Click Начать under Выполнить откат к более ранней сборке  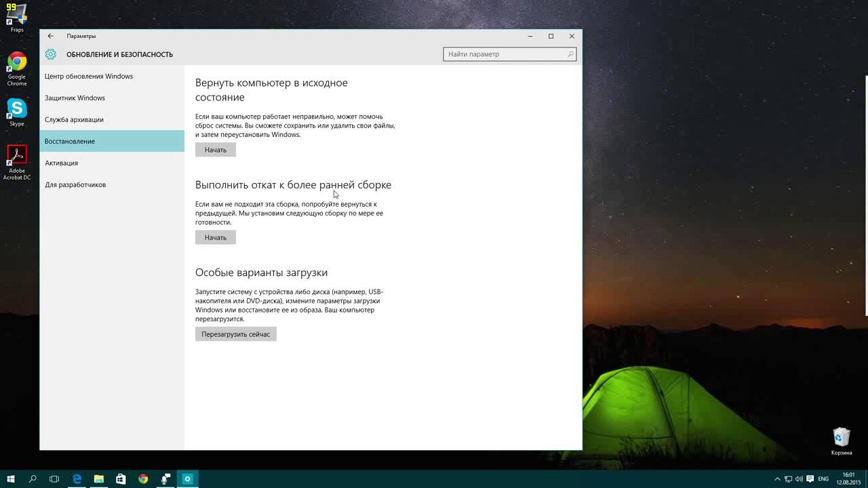click(x=216, y=237)
